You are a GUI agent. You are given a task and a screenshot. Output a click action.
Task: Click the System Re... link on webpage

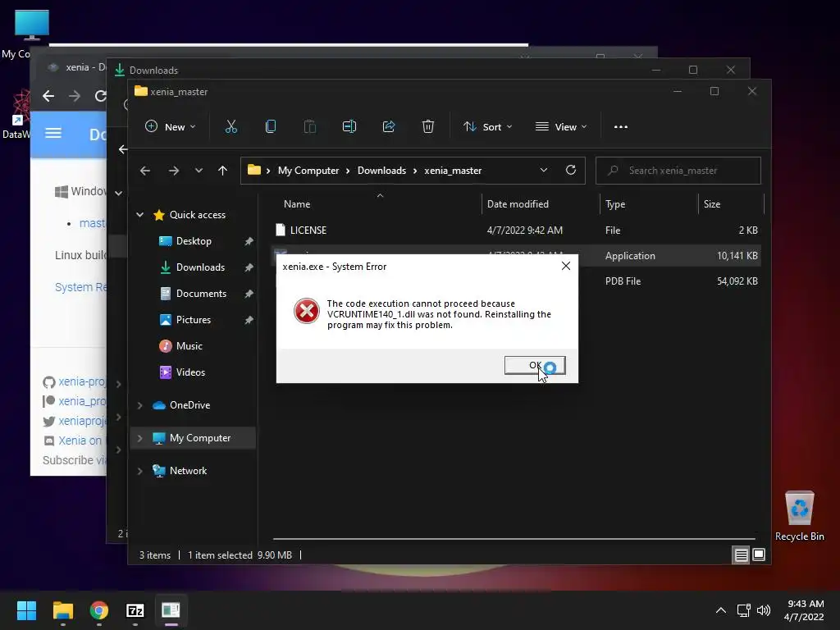coord(80,287)
